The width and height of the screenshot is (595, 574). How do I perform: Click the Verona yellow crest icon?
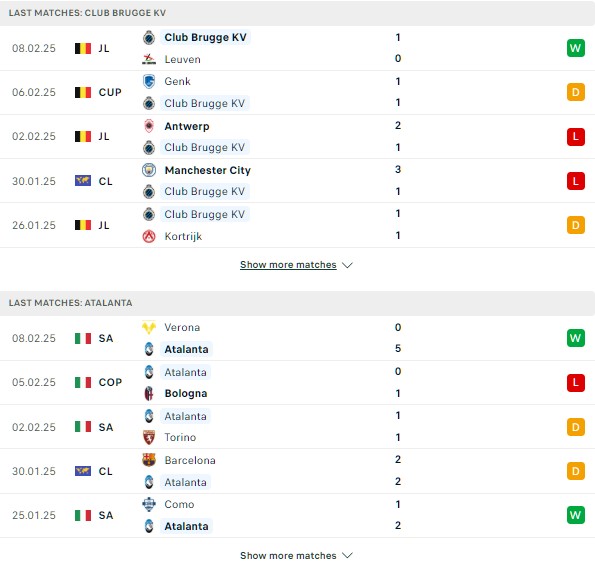pos(149,327)
